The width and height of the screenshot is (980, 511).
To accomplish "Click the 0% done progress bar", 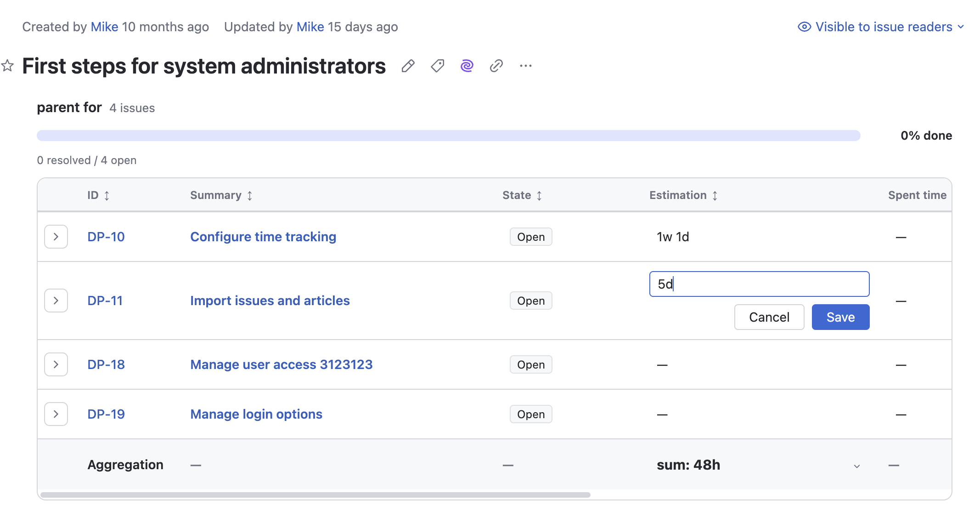I will (x=448, y=136).
